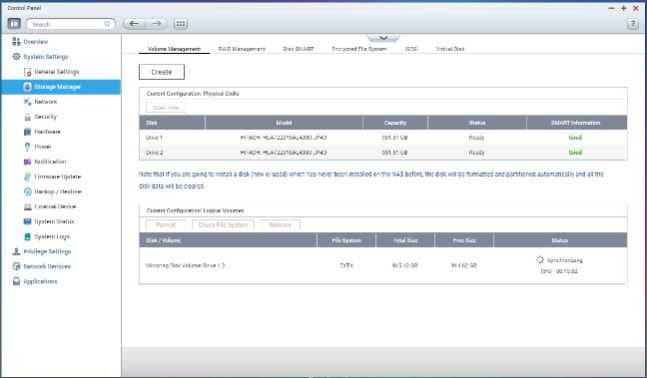Switch to the Encrypted File System tab

click(359, 49)
